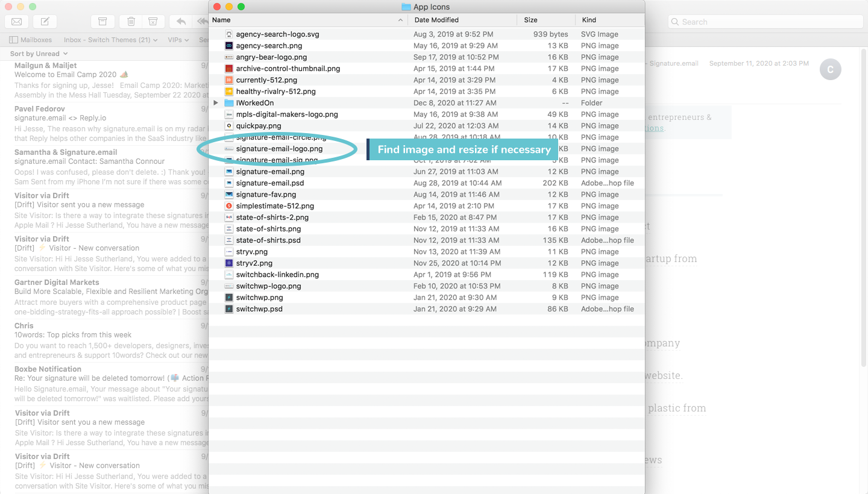
Task: Compose a new email with the pencil icon
Action: [x=44, y=21]
